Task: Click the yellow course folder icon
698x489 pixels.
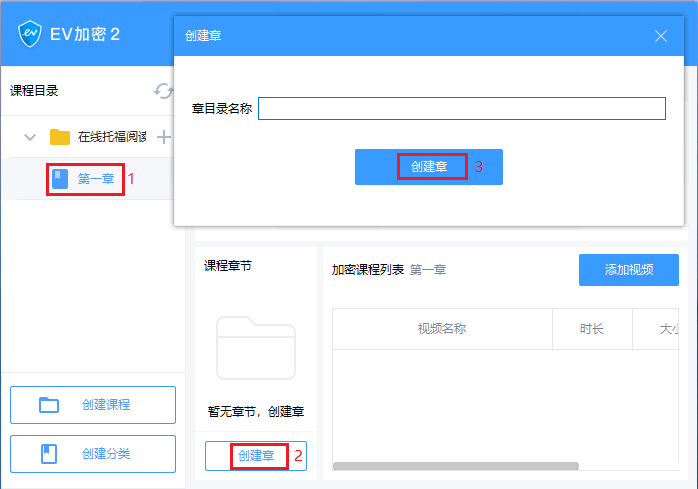Action: pyautogui.click(x=60, y=137)
